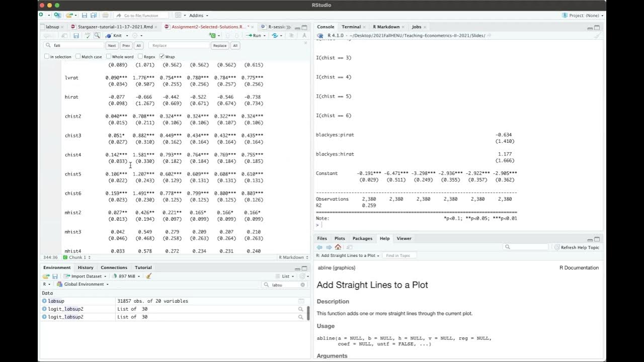Open the document settings gear in editor
The image size is (644, 362).
click(135, 36)
